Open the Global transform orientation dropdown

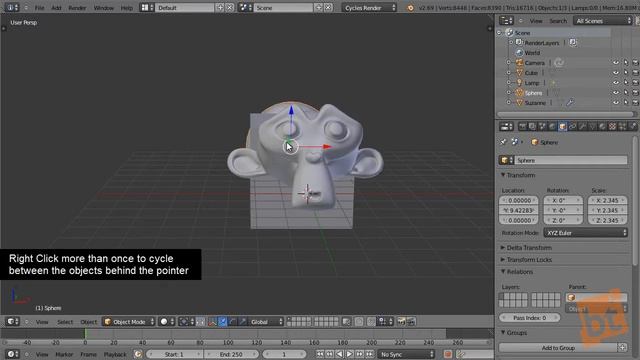coord(266,322)
